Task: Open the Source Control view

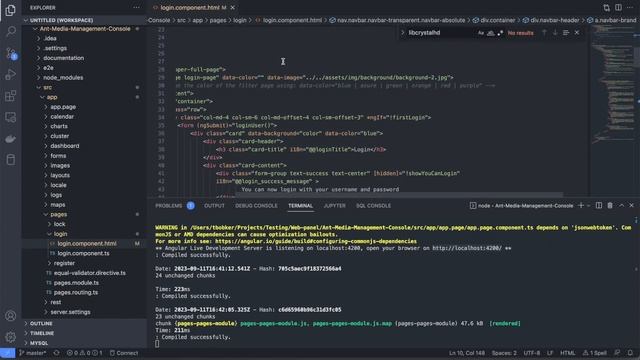Action: (11, 53)
